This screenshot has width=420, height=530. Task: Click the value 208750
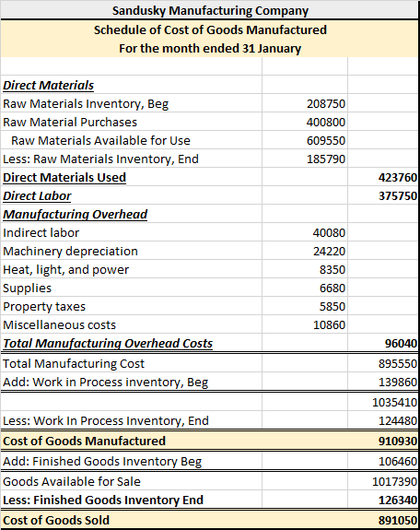coord(326,103)
